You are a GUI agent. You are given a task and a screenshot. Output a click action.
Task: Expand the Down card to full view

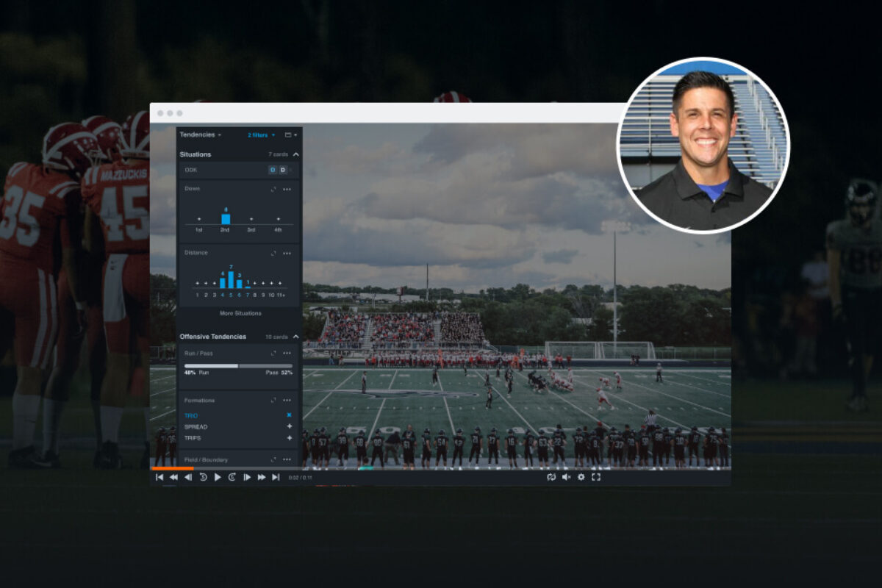[x=274, y=189]
